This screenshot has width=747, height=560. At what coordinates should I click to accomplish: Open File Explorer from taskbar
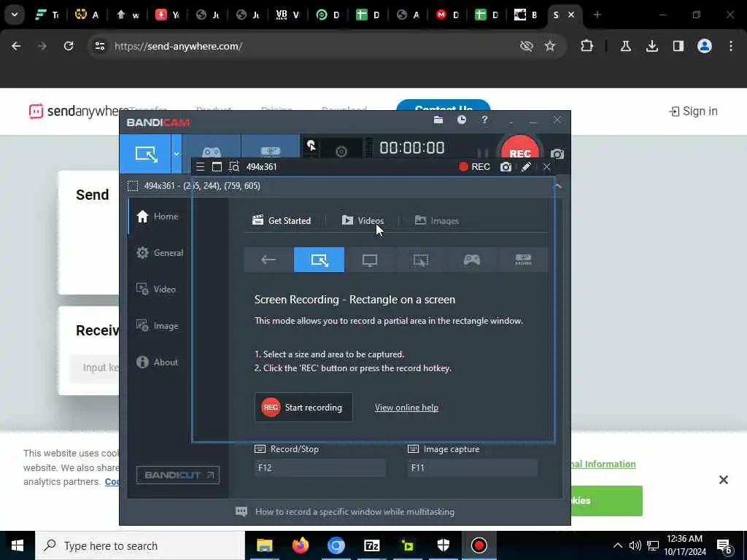pyautogui.click(x=264, y=545)
